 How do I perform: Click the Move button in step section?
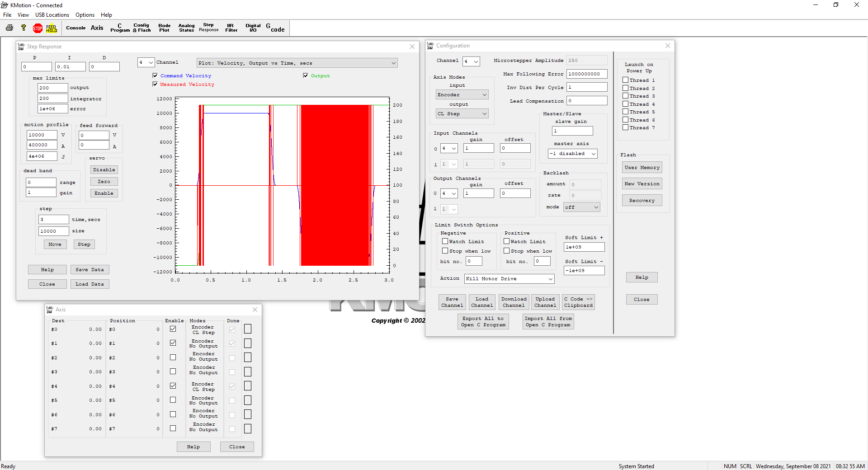[x=55, y=244]
